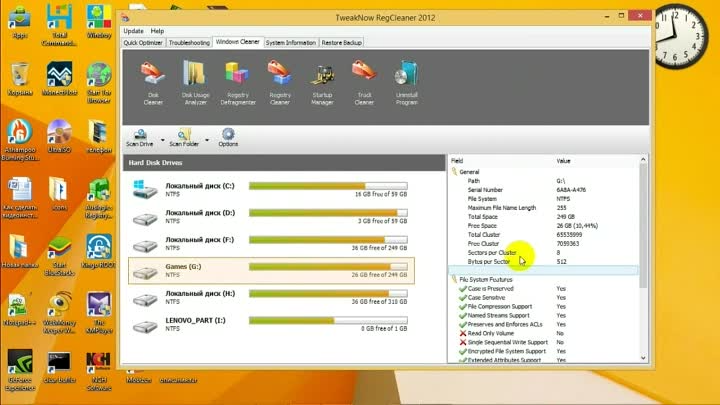The image size is (720, 405).
Task: Open Kingo ROOT desktop shortcut
Action: tap(99, 251)
